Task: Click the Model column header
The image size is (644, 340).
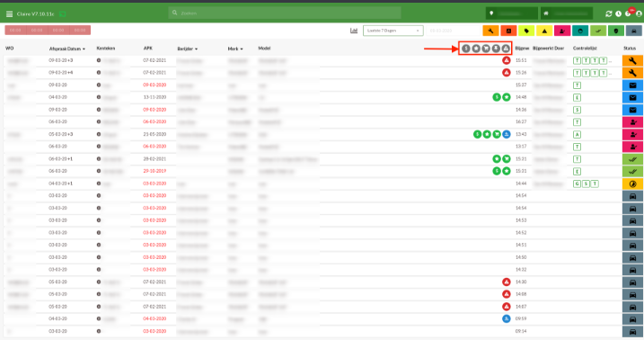Action: click(264, 48)
